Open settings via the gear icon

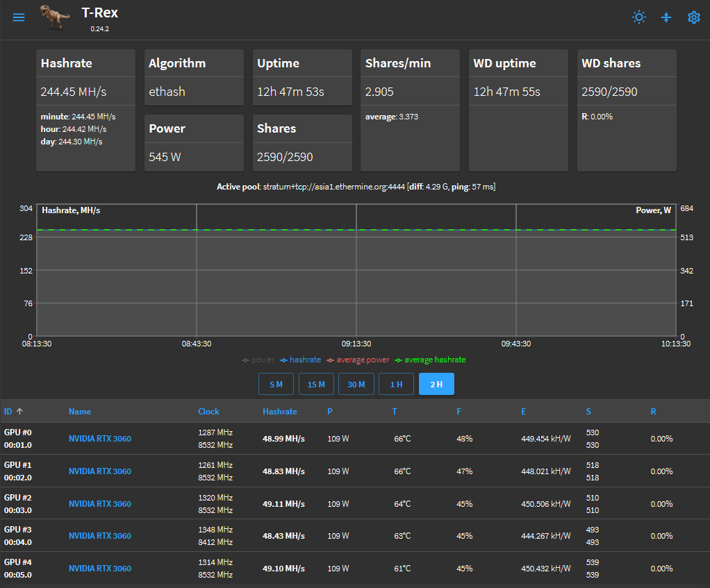[x=694, y=17]
